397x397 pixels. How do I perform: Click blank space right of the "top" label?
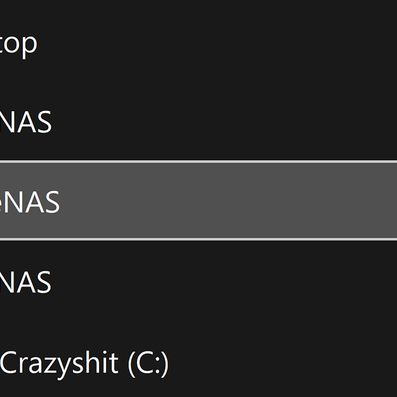[x=217, y=42]
